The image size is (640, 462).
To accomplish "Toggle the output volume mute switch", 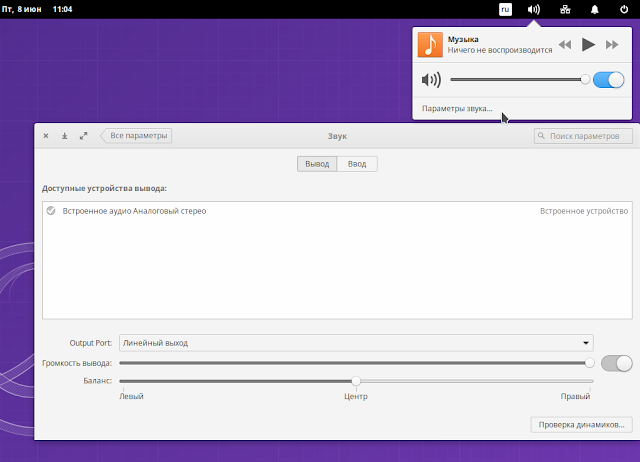I will [x=617, y=363].
